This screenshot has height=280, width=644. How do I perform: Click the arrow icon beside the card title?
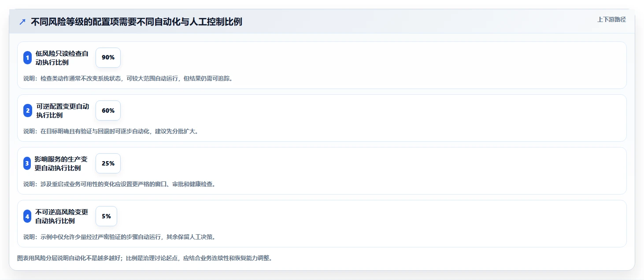pos(22,22)
